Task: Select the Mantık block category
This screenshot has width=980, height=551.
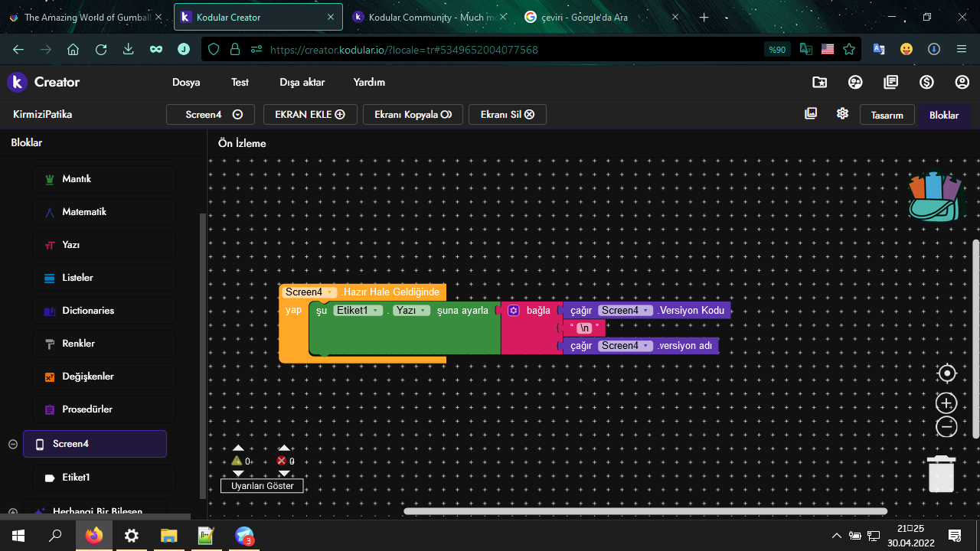Action: [x=104, y=179]
